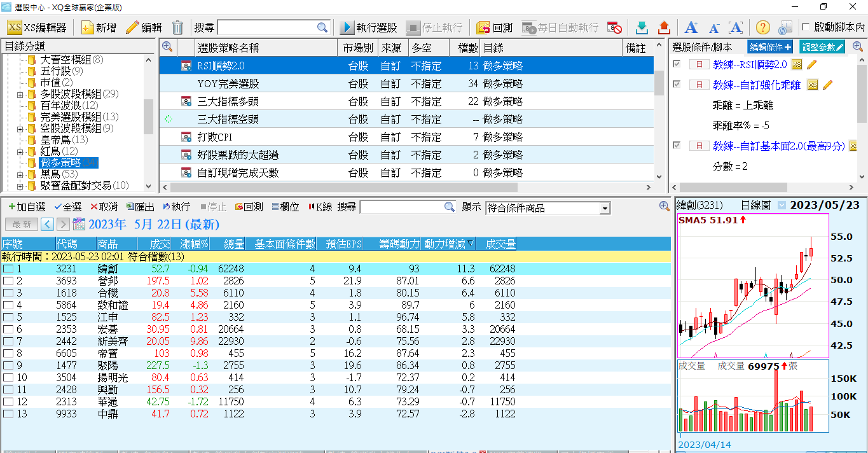Check the box for row 6 宏碁

tap(8, 330)
